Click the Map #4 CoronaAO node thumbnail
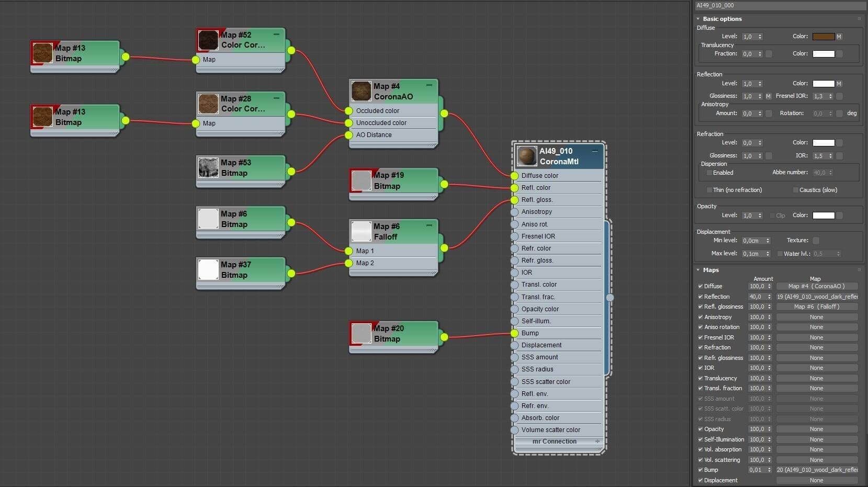The image size is (868, 487). 361,91
